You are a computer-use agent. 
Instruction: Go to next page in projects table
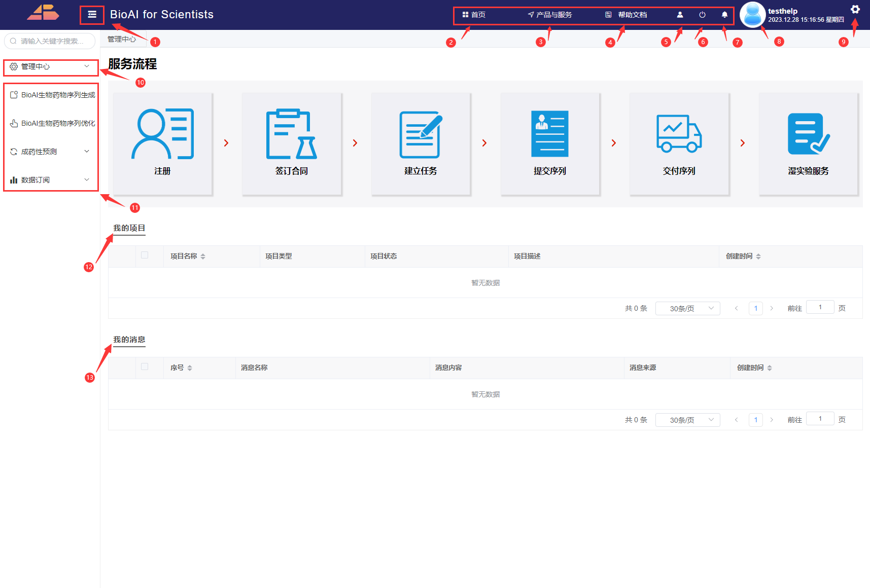pos(772,308)
